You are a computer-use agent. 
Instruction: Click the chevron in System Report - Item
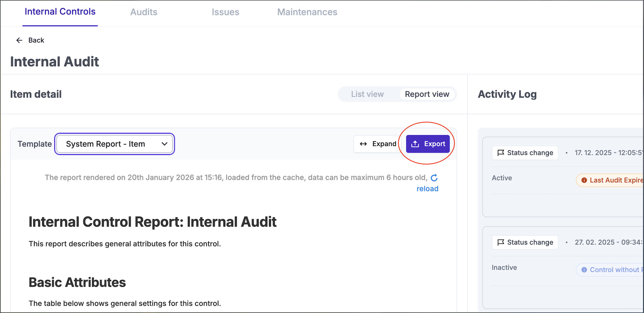pos(164,144)
